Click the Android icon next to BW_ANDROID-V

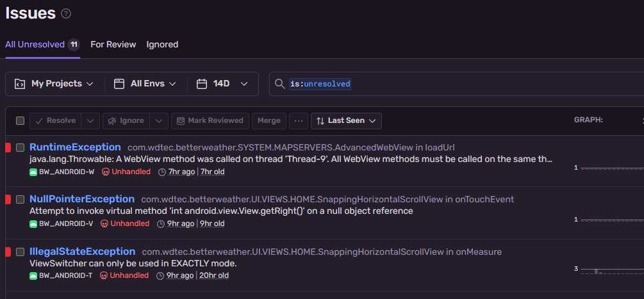point(33,223)
